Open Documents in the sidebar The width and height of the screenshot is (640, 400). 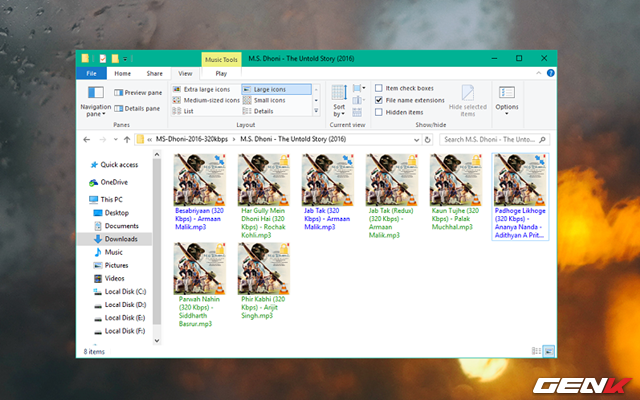[x=117, y=226]
